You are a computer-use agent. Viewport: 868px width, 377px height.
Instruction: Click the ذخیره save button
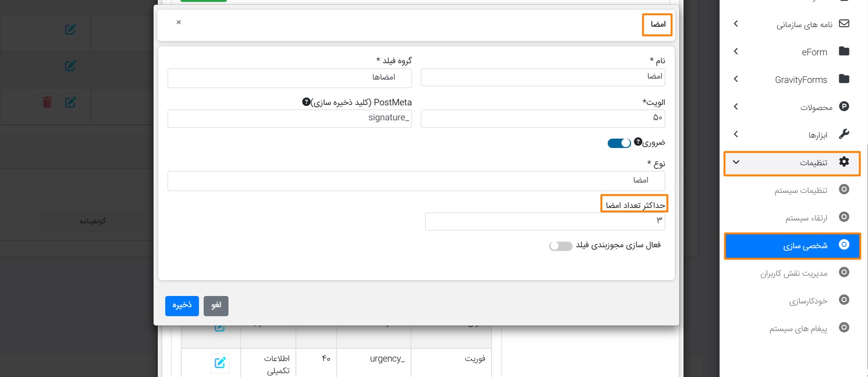182,306
